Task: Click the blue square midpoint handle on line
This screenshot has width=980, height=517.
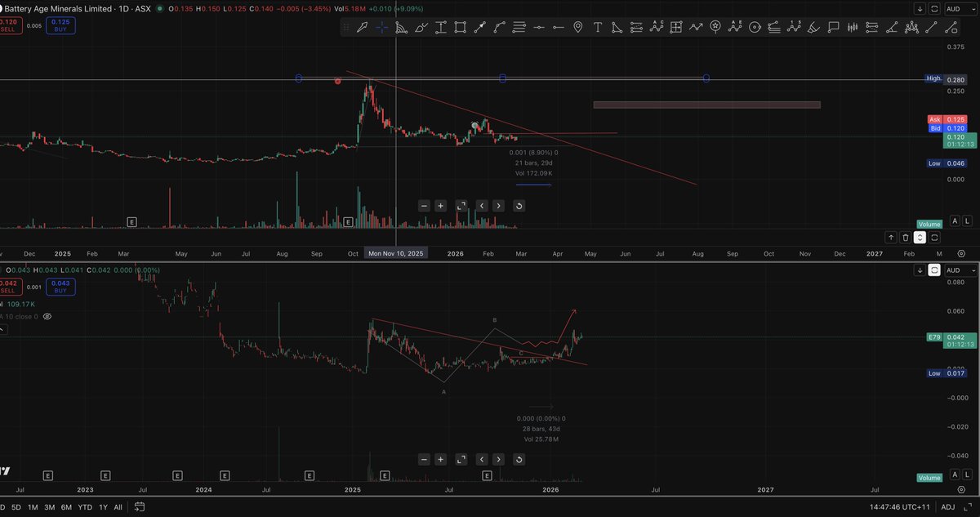Action: point(502,78)
